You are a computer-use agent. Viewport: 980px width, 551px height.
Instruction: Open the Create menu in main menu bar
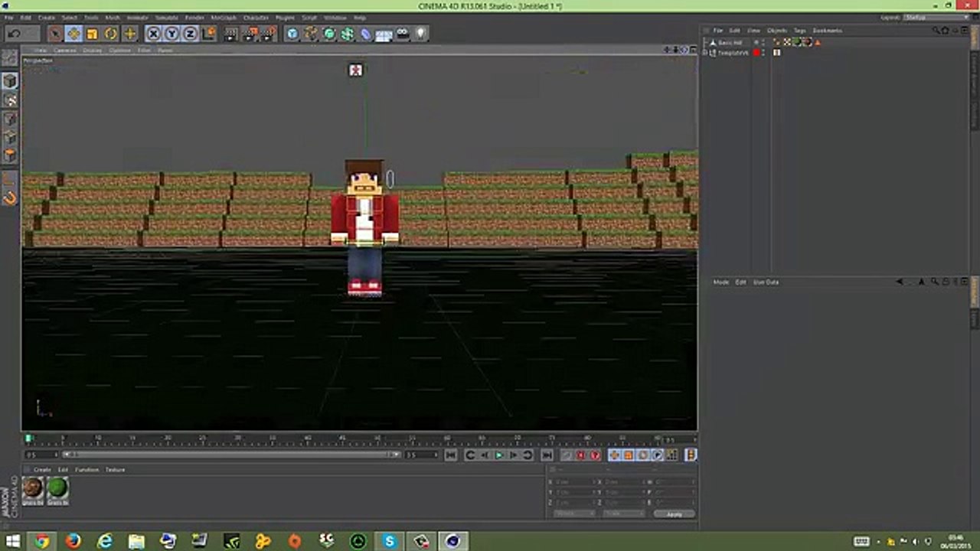(47, 17)
